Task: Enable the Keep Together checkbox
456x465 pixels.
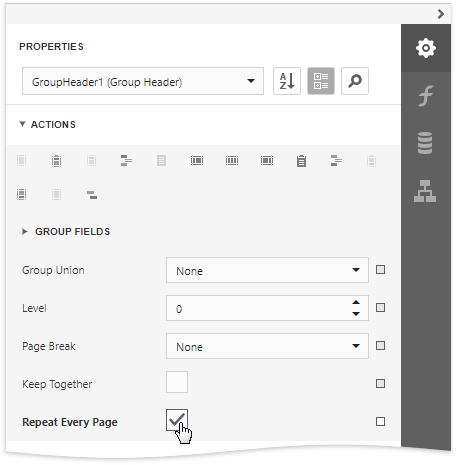Action: (x=177, y=382)
